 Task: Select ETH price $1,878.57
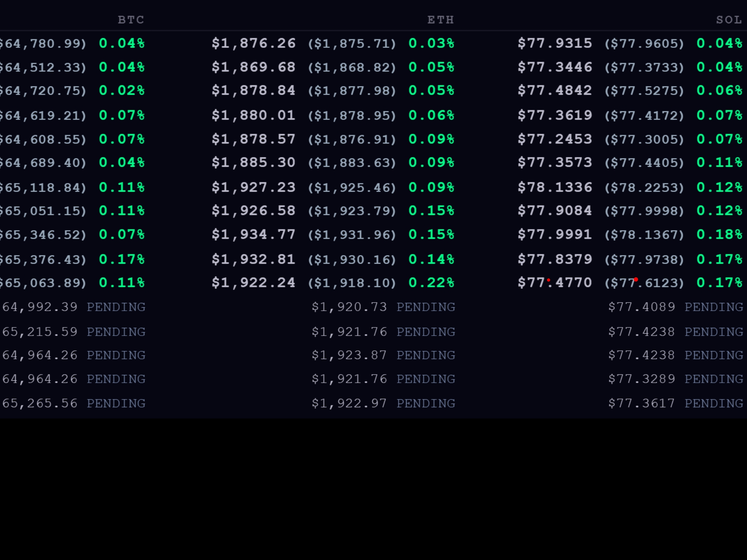[x=254, y=139]
